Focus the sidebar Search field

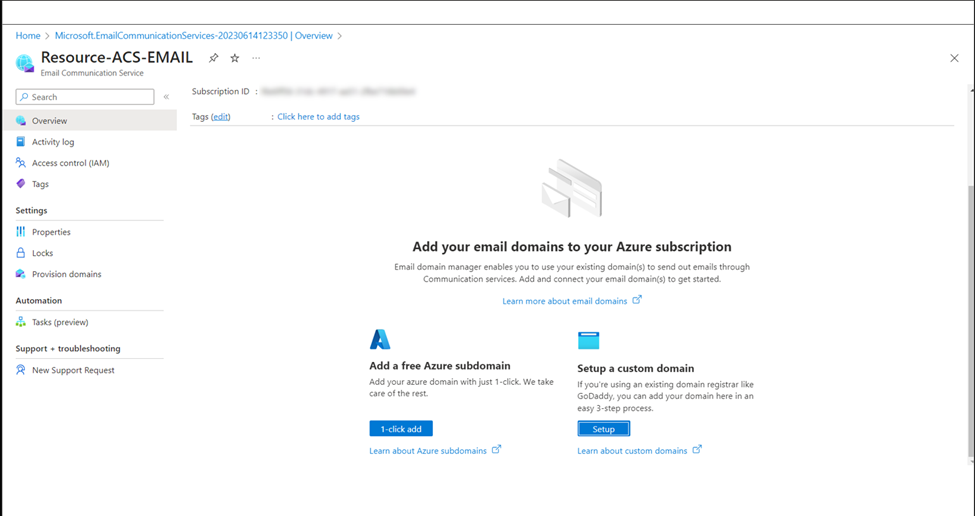coord(85,97)
